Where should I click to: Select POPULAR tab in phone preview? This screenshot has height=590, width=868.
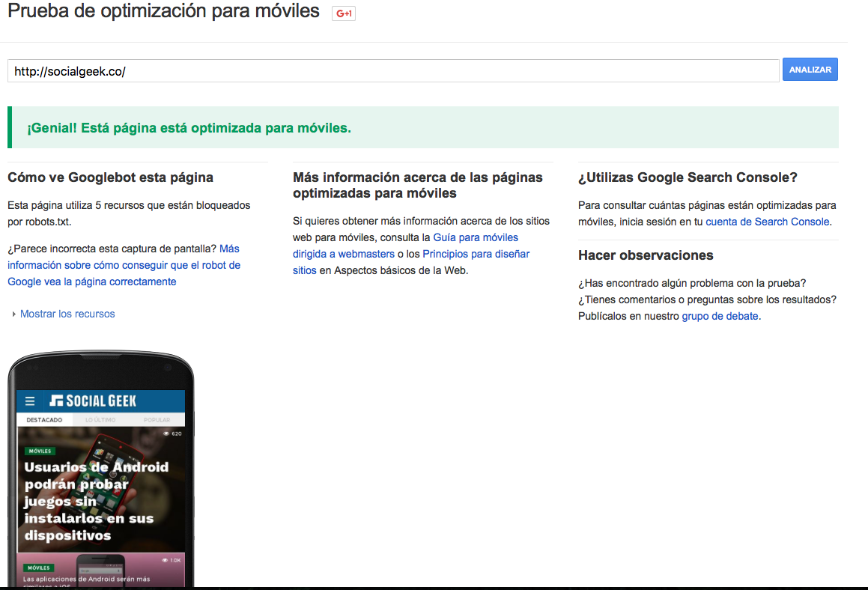pos(157,420)
